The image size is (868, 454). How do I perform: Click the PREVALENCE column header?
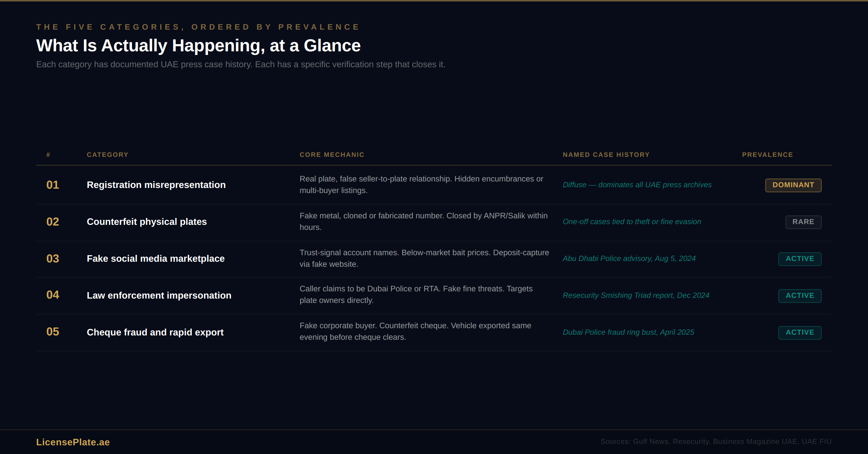(x=767, y=155)
